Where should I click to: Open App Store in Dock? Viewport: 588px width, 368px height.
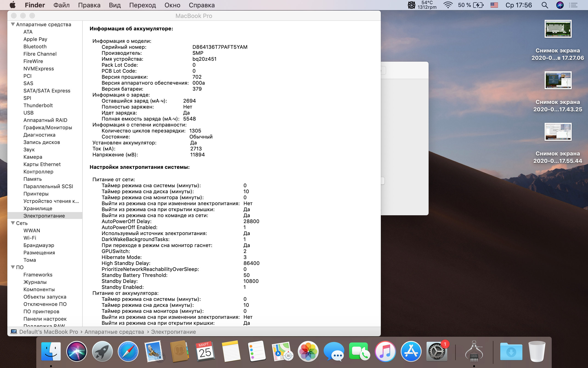tap(411, 351)
